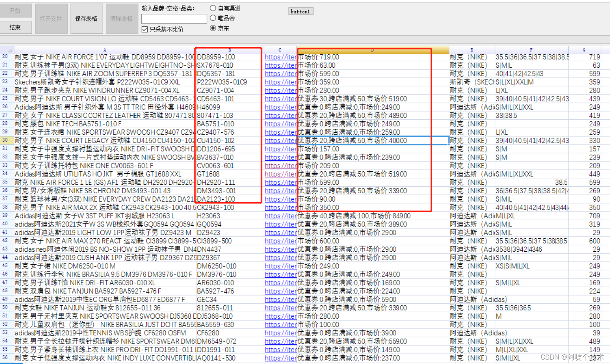Click cell with code DD8959-100

click(230, 57)
